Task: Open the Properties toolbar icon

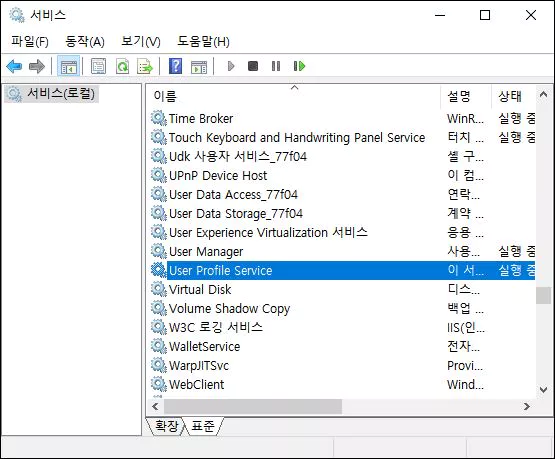Action: pyautogui.click(x=98, y=66)
